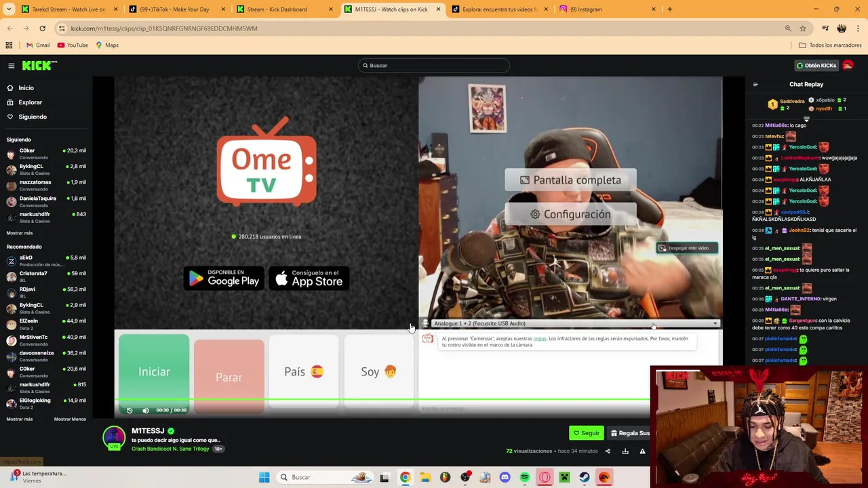The height and width of the screenshot is (488, 868).
Task: Open DanielaTaquire channel in the sidebar
Action: tap(46, 201)
